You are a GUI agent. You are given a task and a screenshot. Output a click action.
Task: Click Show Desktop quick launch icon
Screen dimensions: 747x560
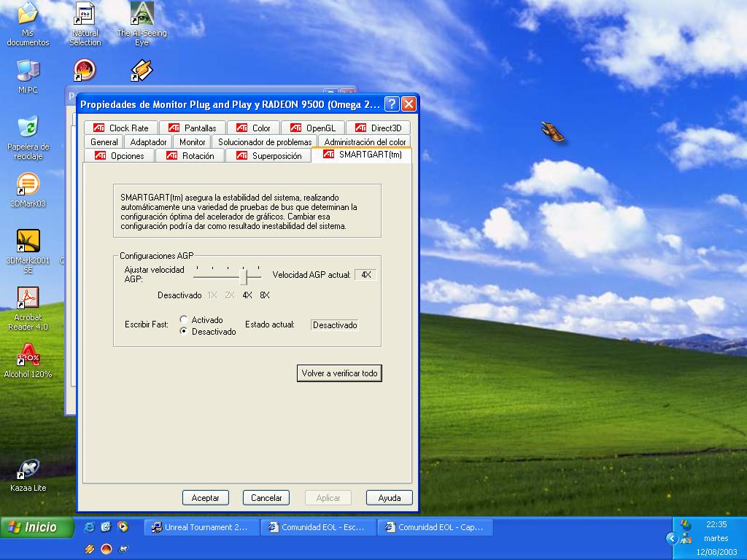coord(106,526)
